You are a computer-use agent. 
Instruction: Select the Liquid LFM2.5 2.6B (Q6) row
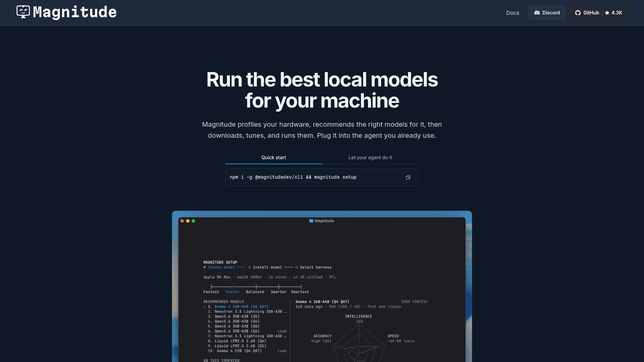(245, 341)
